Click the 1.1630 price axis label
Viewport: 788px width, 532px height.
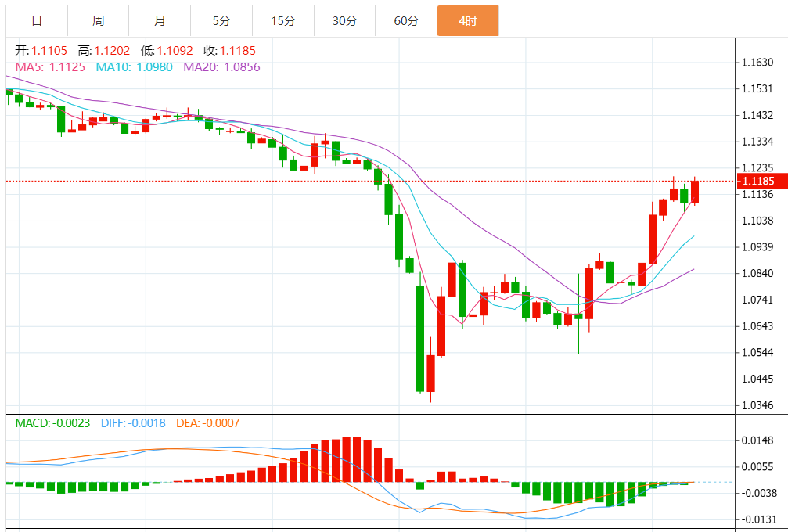click(x=757, y=63)
